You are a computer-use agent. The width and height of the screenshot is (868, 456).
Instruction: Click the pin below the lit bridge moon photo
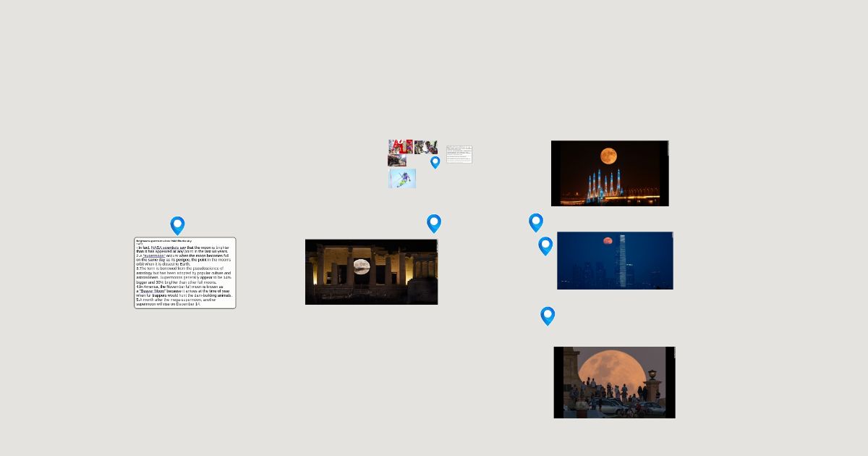[536, 222]
